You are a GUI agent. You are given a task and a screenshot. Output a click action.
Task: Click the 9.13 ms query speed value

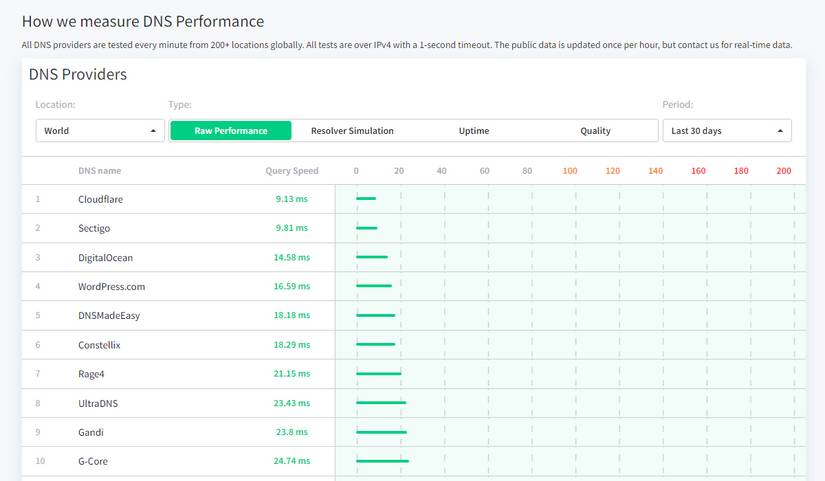(x=291, y=199)
